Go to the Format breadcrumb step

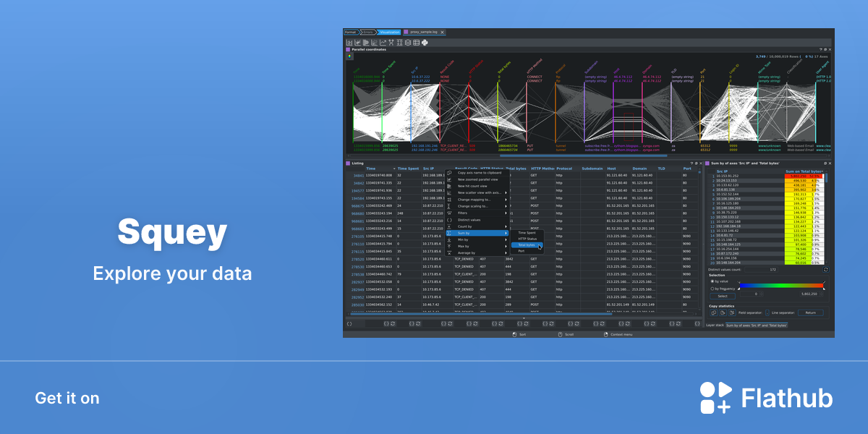point(350,32)
